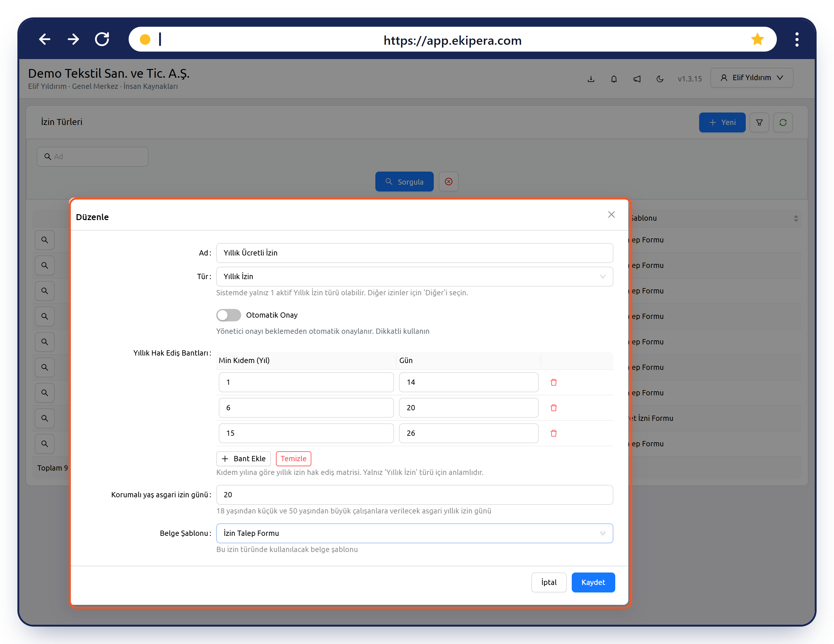This screenshot has width=834, height=644.
Task: Click the announcements megaphone icon
Action: point(637,79)
